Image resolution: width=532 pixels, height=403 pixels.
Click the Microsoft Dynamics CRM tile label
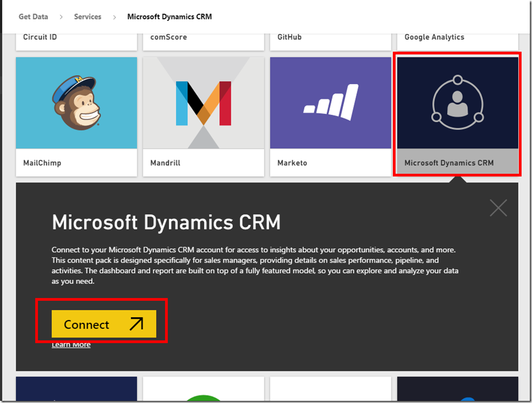[x=449, y=163]
